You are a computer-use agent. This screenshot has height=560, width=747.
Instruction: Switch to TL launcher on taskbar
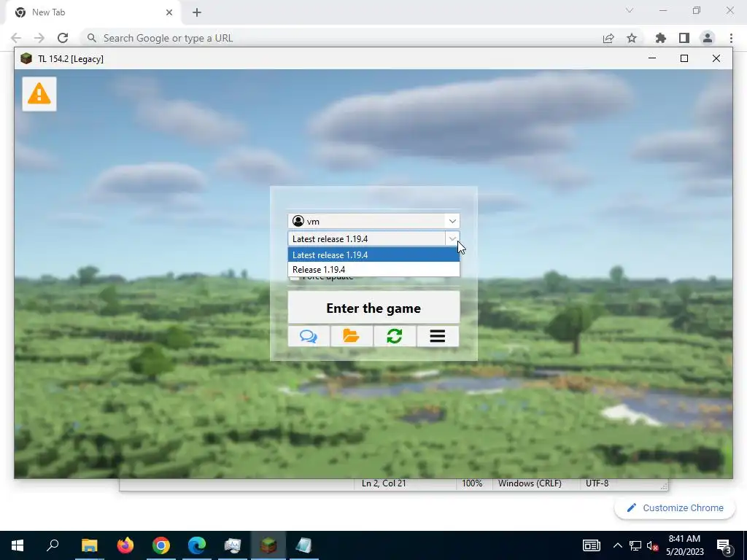(x=268, y=545)
